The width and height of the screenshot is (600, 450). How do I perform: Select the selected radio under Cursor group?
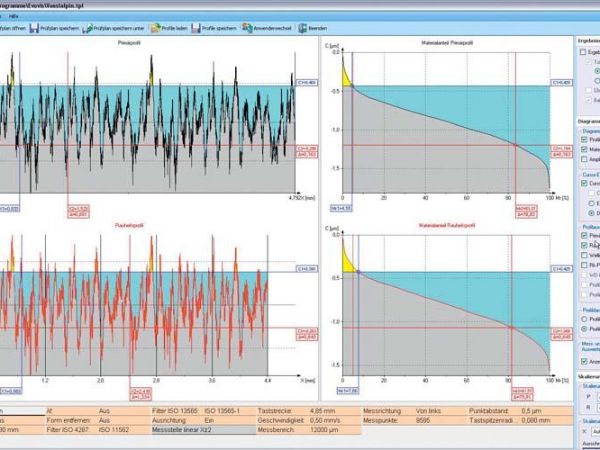coord(592,213)
